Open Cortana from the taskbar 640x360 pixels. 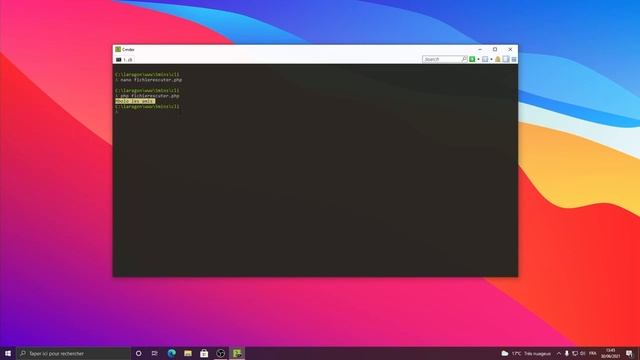click(138, 353)
